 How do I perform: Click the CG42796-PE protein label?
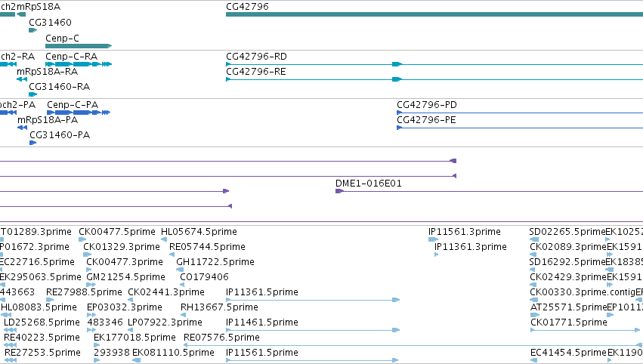click(x=426, y=120)
